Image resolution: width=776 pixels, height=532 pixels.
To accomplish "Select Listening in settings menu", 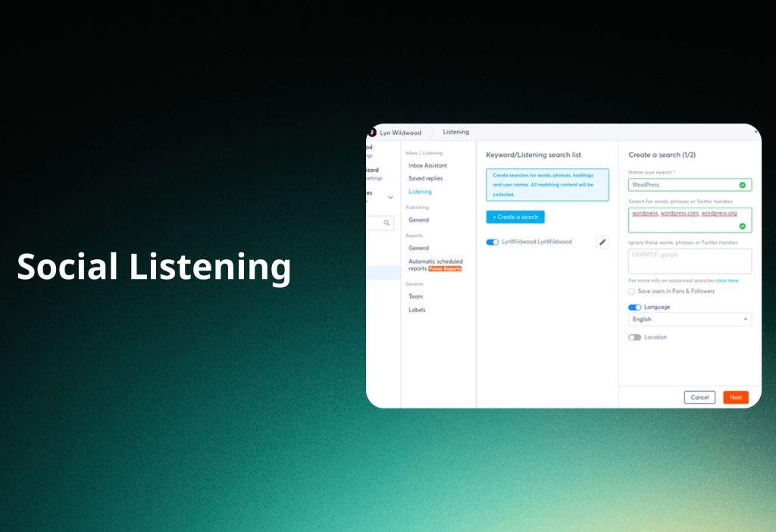I will [x=420, y=192].
